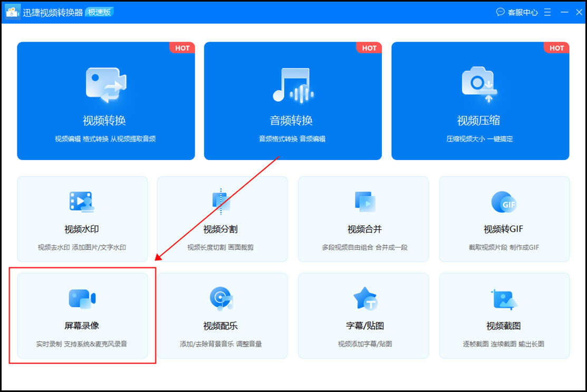Click the 极速版 badge in title bar
This screenshot has width=587, height=392.
[99, 12]
